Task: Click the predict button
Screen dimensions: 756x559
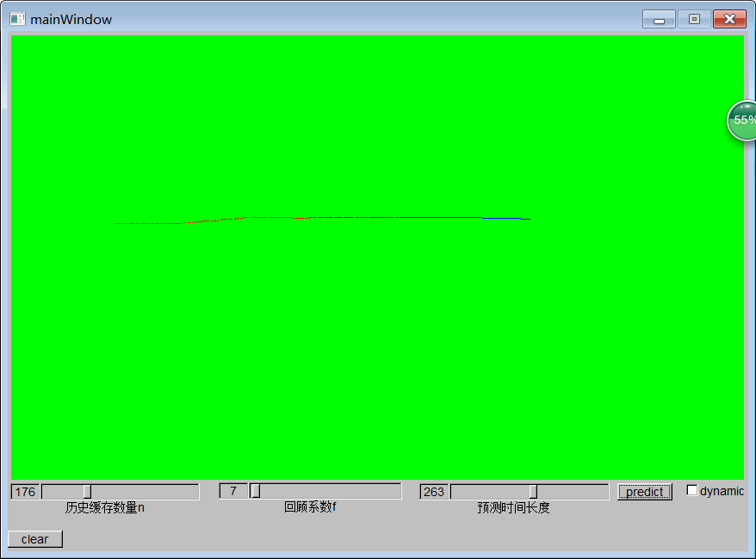Action: (645, 492)
